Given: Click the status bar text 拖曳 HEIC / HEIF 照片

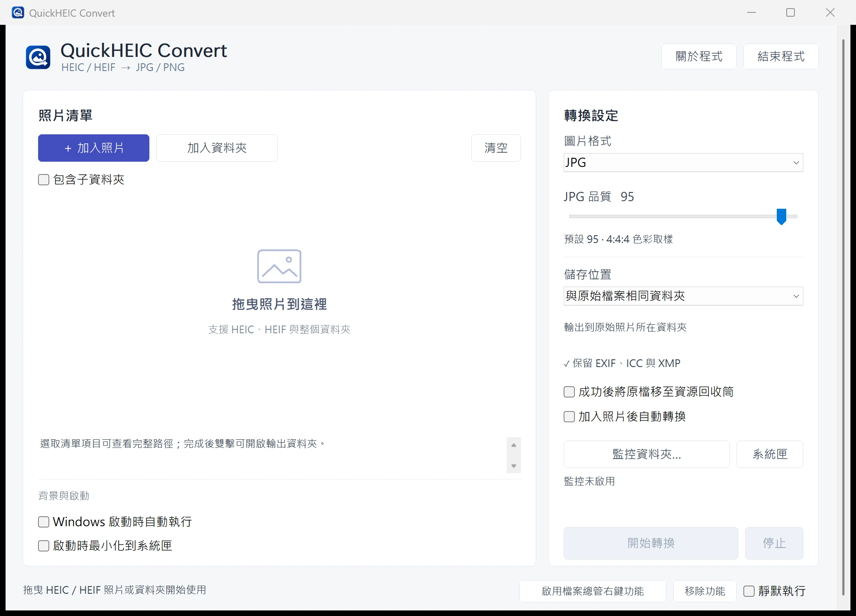Looking at the screenshot, I should click(x=115, y=590).
